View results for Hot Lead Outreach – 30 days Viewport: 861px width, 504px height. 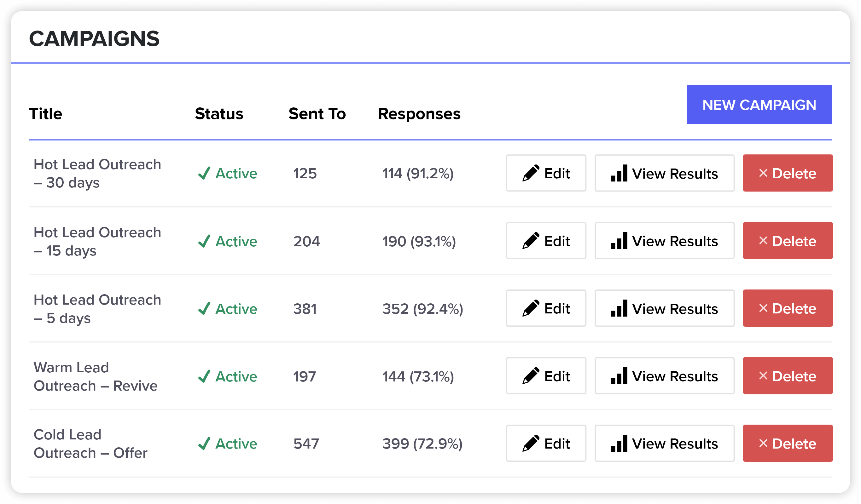click(x=665, y=173)
